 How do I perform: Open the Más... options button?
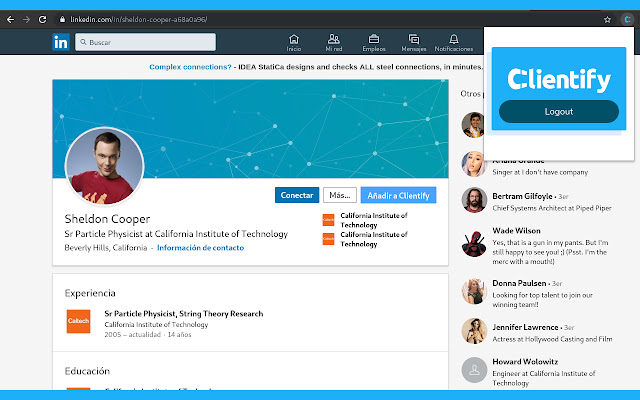340,195
